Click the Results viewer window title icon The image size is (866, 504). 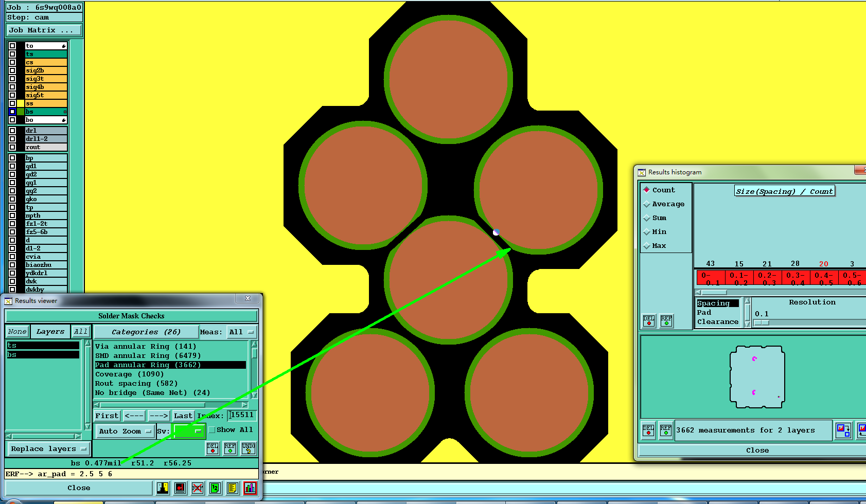(8, 301)
